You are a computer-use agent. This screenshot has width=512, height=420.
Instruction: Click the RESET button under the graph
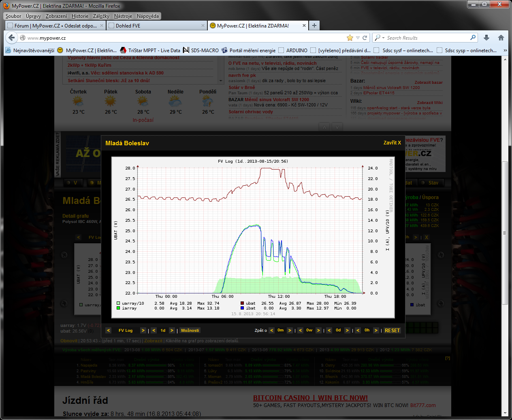(x=392, y=331)
